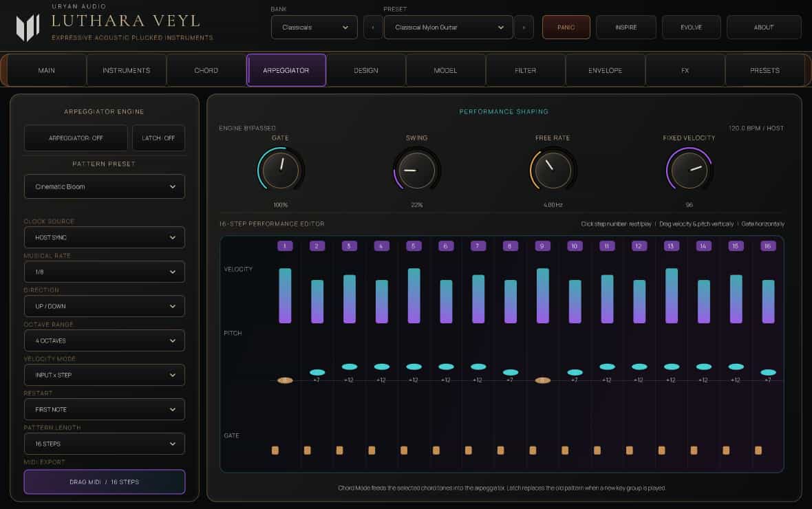
Task: Click step 8 velocity bar
Action: tap(510, 301)
